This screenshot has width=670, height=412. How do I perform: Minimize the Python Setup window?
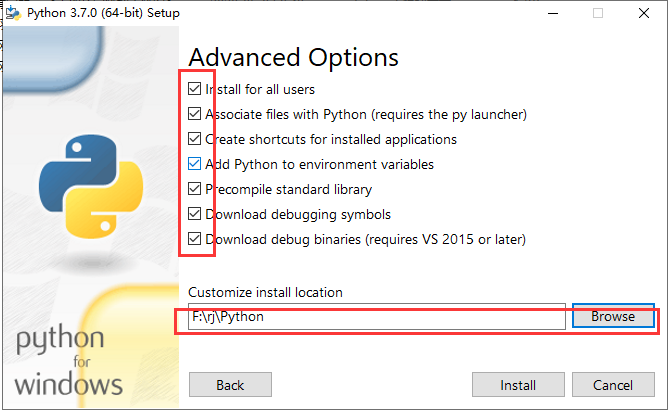pyautogui.click(x=553, y=13)
